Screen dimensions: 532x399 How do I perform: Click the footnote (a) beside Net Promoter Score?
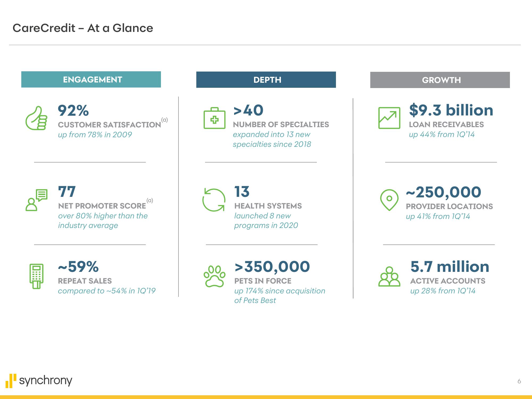tap(150, 201)
